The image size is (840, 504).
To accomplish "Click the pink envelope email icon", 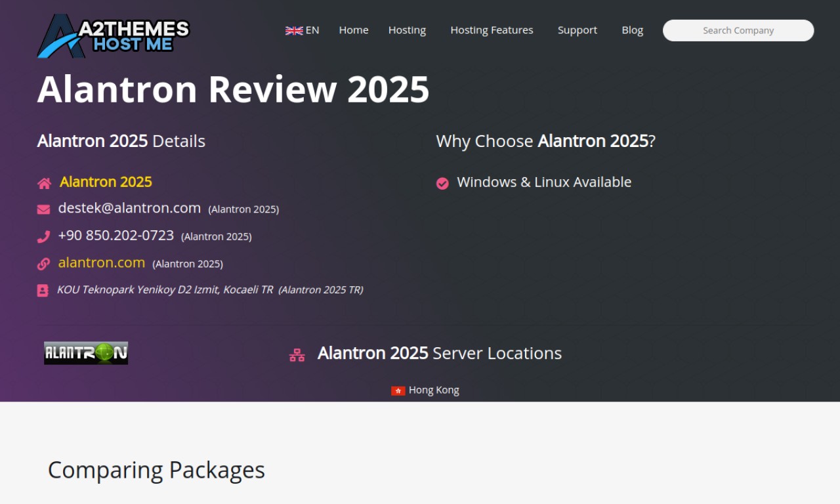I will click(x=43, y=209).
